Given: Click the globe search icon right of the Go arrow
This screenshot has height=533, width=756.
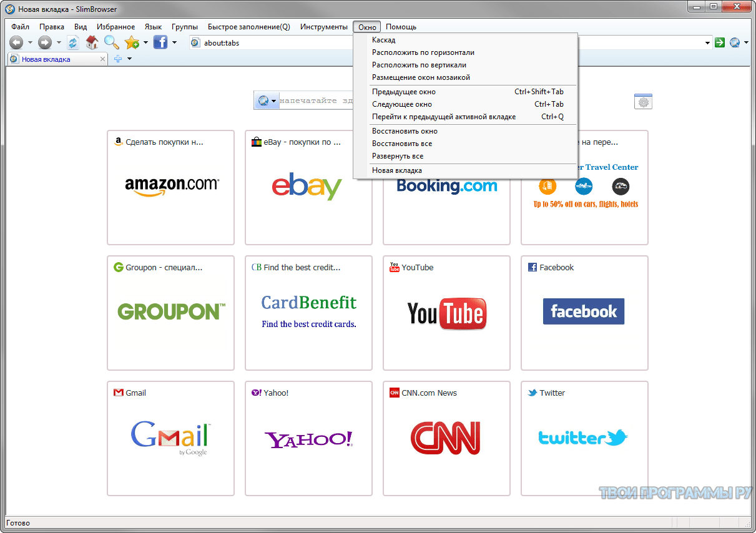Looking at the screenshot, I should pyautogui.click(x=735, y=42).
